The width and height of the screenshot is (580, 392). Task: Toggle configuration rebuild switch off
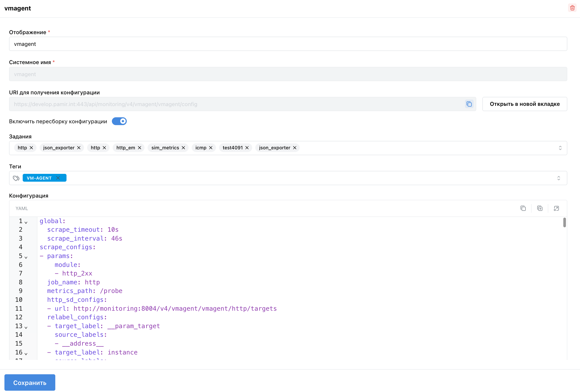point(119,121)
